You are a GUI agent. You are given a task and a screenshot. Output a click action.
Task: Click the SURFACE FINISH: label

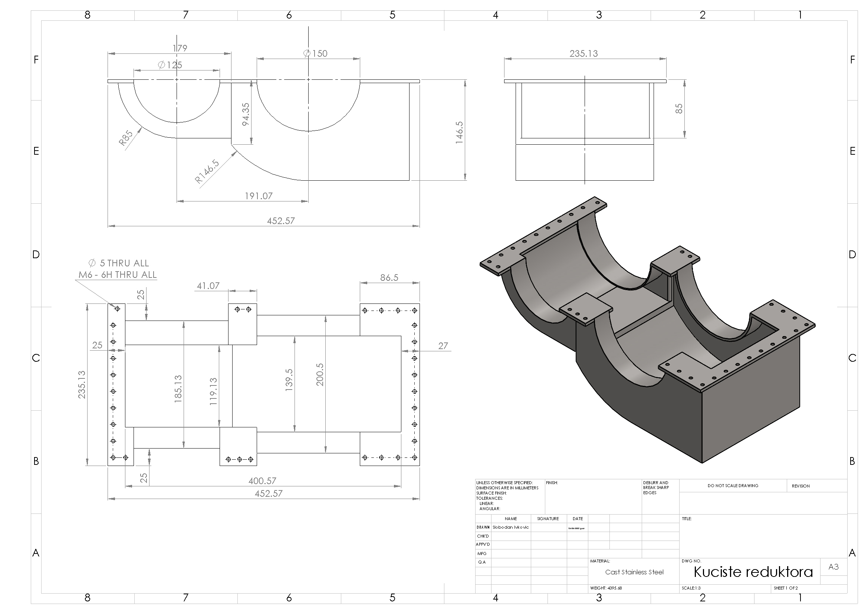coord(491,493)
